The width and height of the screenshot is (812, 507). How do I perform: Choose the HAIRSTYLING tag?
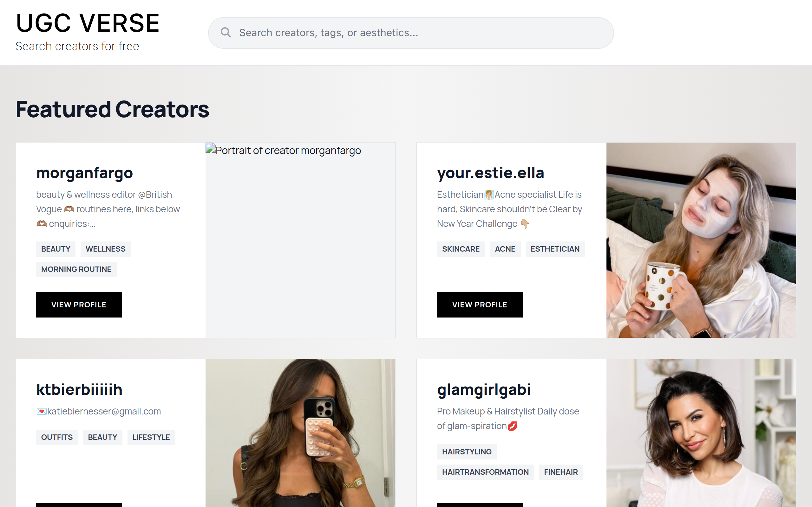click(467, 452)
